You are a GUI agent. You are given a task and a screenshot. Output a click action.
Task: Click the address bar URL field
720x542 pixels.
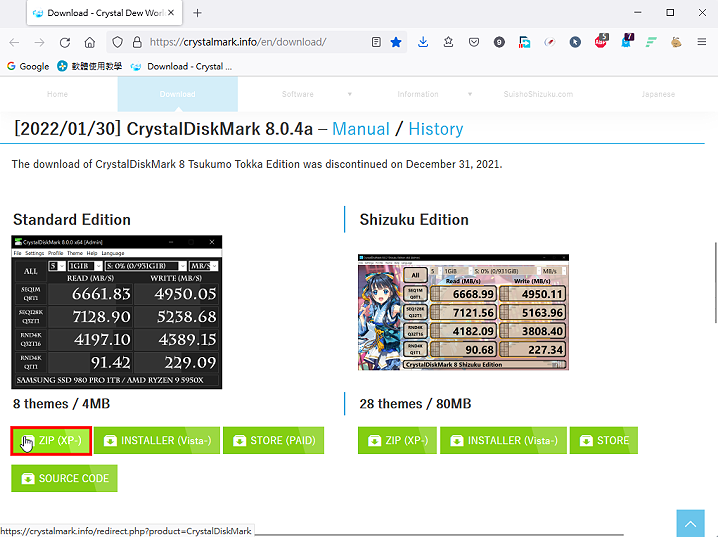255,42
